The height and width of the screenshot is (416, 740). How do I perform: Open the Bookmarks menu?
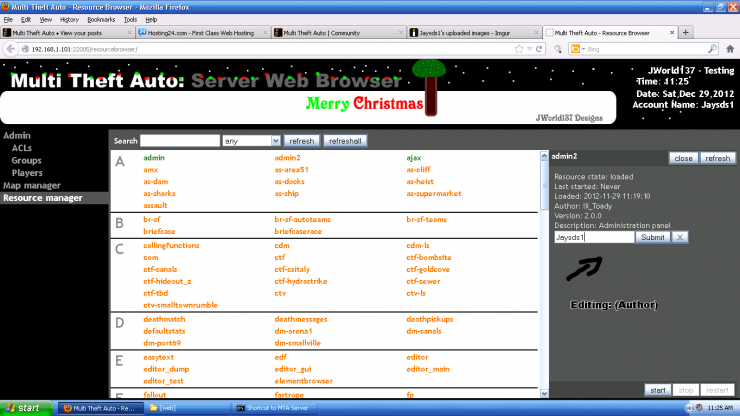click(101, 20)
